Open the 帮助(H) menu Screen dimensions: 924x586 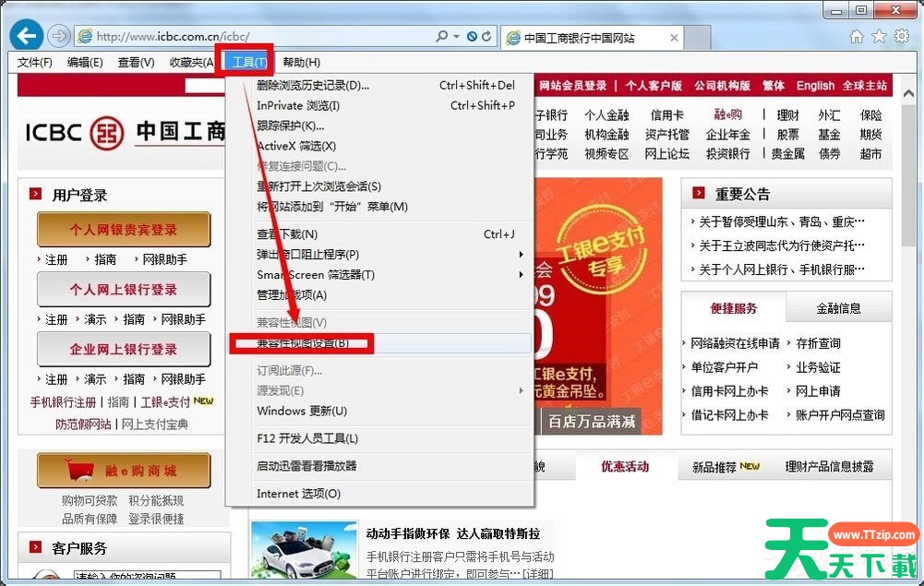[301, 62]
